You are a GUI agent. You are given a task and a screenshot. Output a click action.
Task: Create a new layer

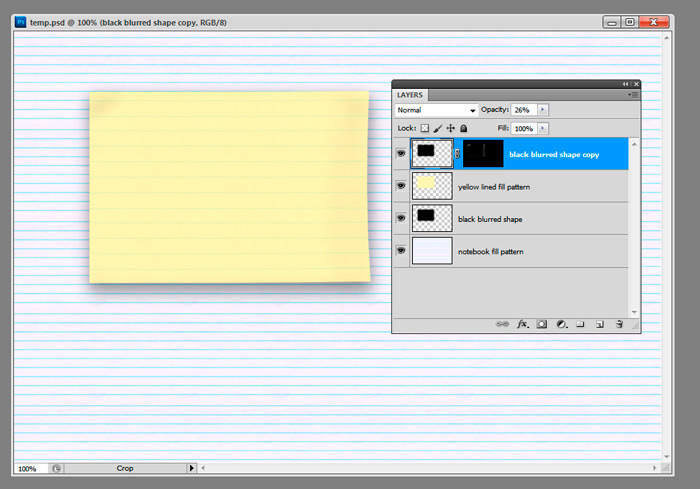click(x=600, y=324)
